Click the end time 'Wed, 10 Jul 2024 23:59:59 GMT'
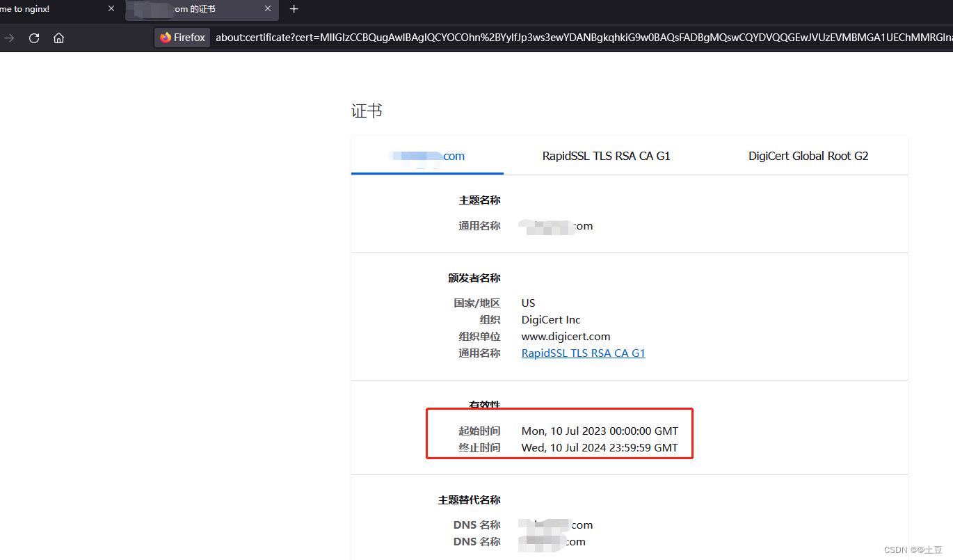953x560 pixels. [600, 448]
